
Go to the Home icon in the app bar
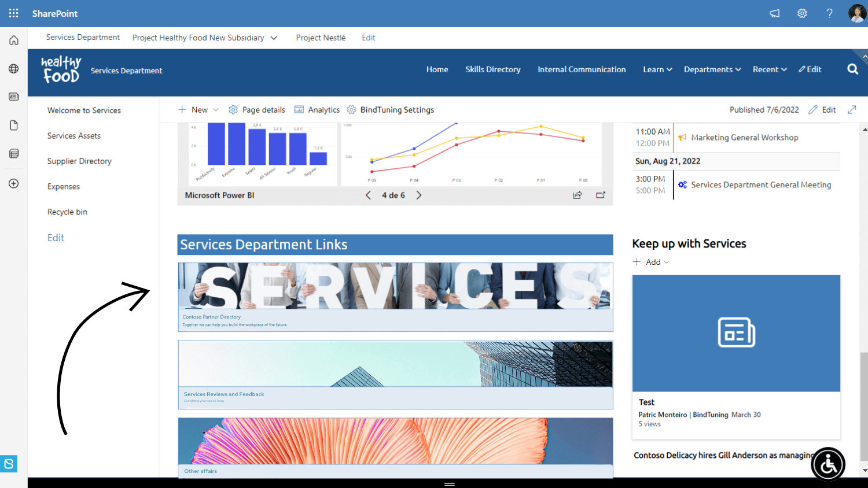coord(14,40)
